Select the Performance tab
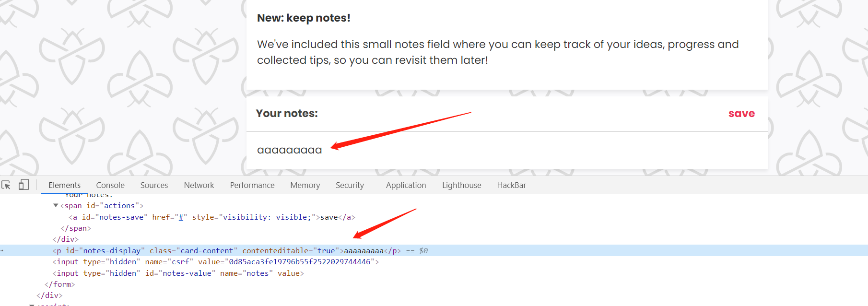 click(252, 185)
